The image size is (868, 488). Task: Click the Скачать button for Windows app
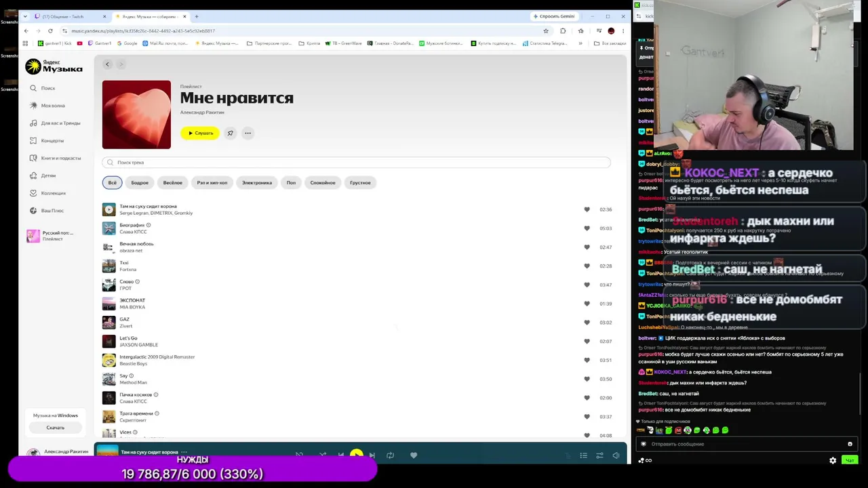tap(56, 428)
